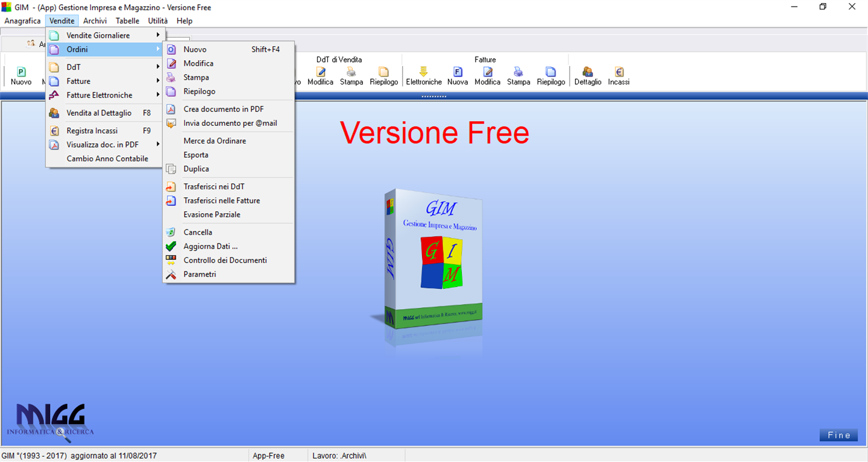Click DdT di Vendita Stampa toolbar icon
This screenshot has height=462, width=868.
click(x=351, y=76)
